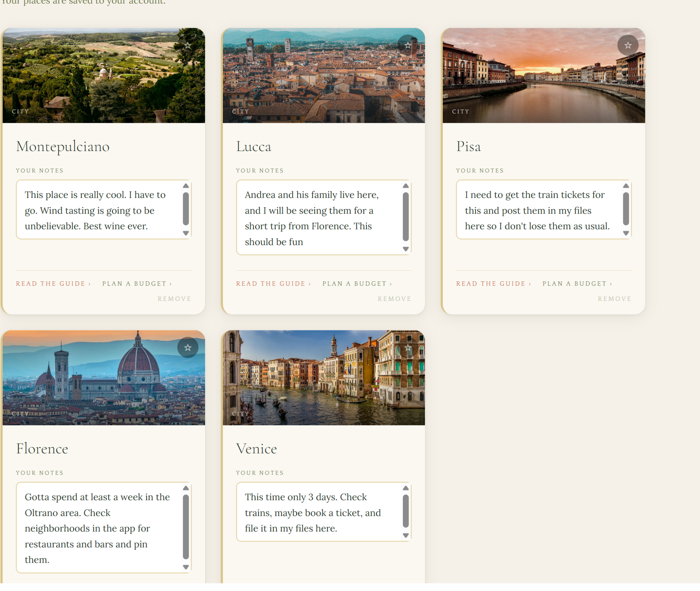Click the Lucca notes scrollbar thumb
The image size is (700, 591).
click(x=406, y=217)
